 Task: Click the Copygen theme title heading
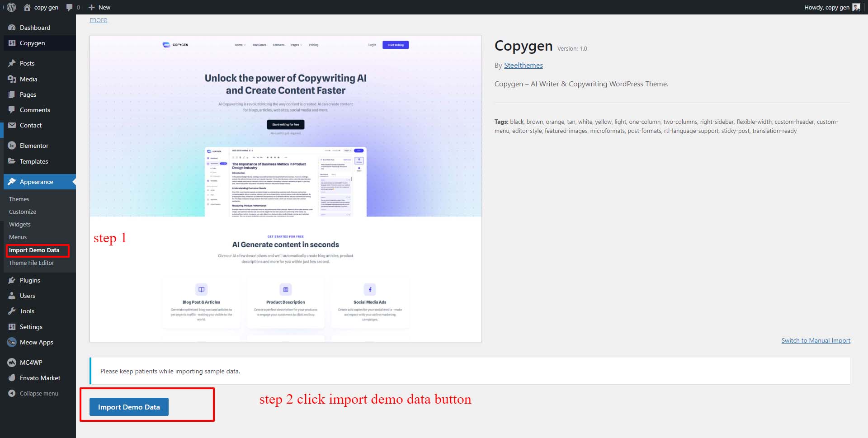[524, 46]
